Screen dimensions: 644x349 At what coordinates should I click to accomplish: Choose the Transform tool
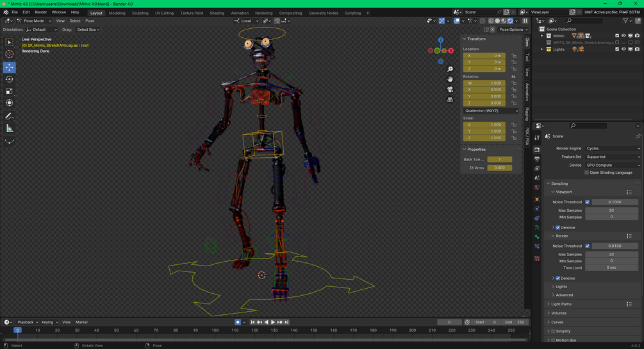point(10,103)
